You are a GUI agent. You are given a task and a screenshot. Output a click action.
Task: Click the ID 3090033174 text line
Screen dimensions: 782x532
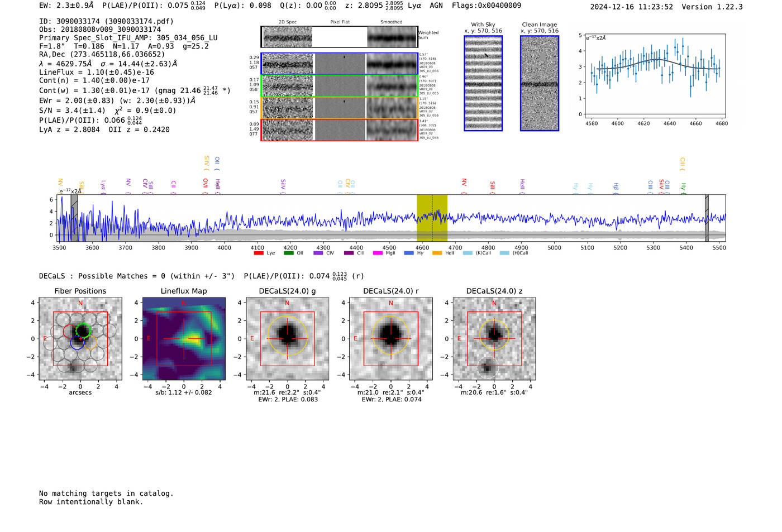pos(106,21)
